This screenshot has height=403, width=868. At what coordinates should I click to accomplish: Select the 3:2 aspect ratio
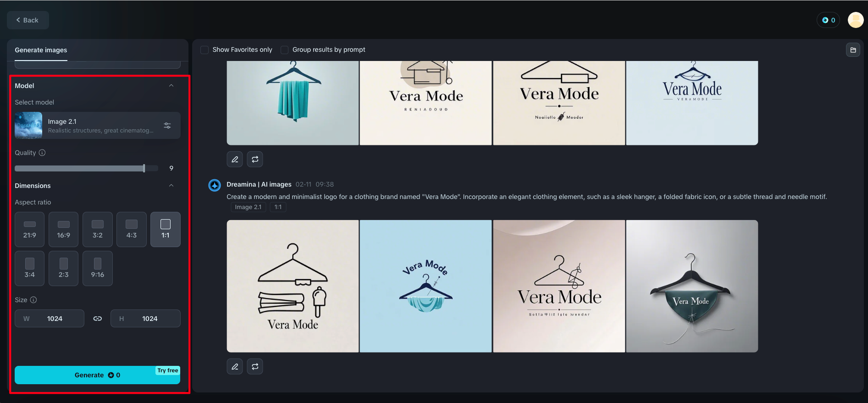pos(98,230)
